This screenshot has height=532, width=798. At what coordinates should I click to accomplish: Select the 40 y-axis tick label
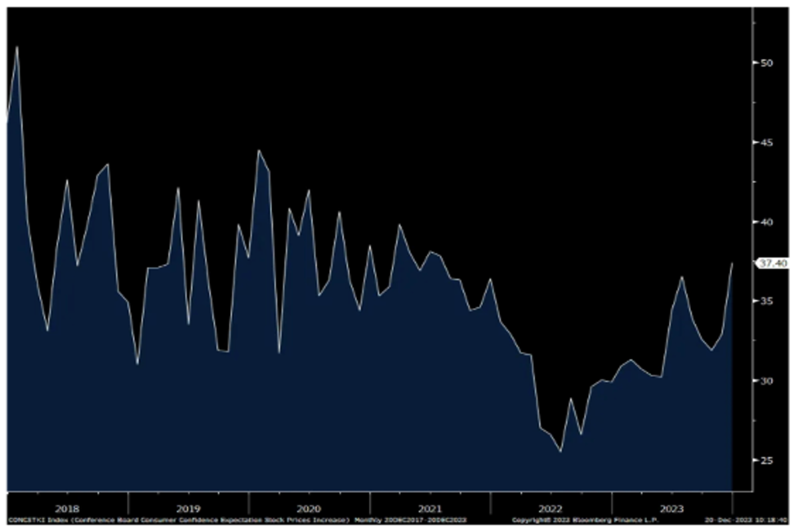coord(766,221)
